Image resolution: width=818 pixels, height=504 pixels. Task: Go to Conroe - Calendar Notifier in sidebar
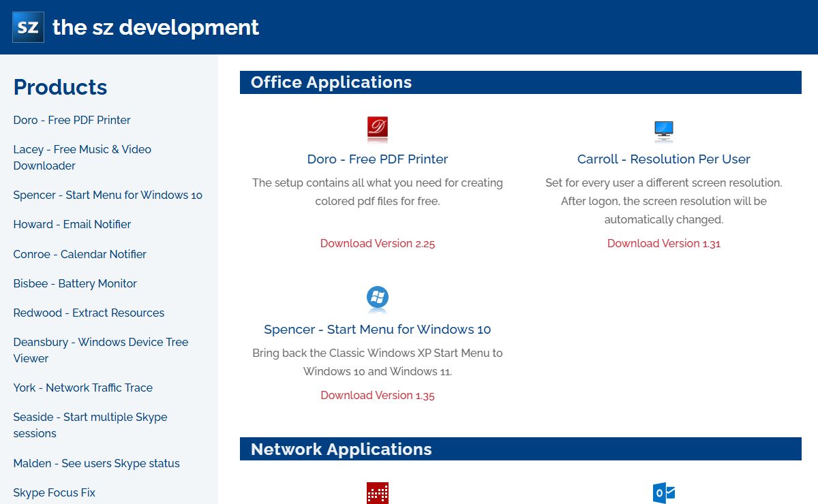coord(80,254)
